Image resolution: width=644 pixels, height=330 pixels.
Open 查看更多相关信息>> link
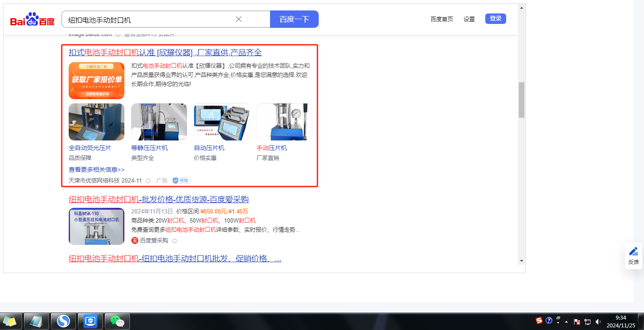(x=97, y=170)
